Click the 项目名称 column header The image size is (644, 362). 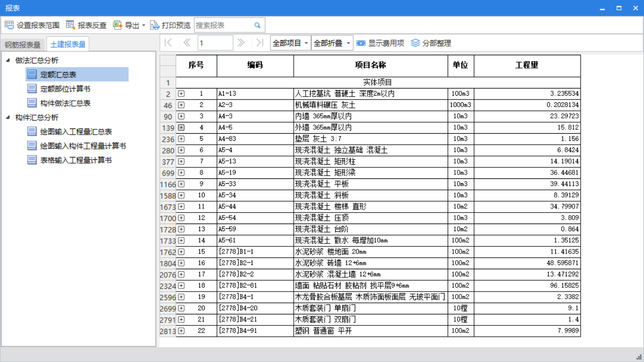click(x=371, y=66)
